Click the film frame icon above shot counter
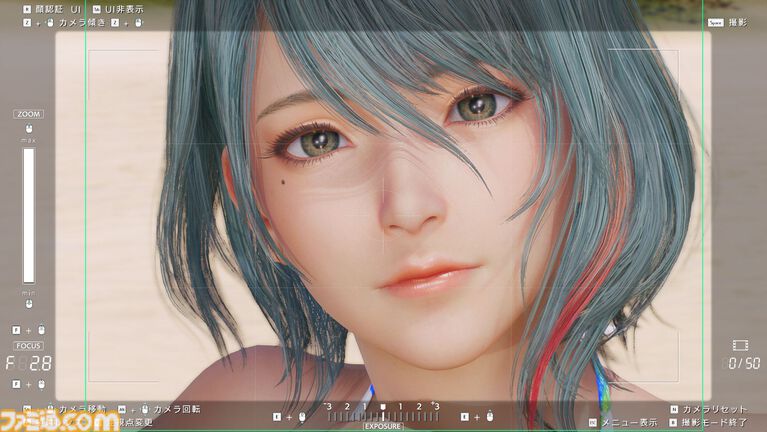Viewport: 767px width, 432px height. pyautogui.click(x=740, y=346)
